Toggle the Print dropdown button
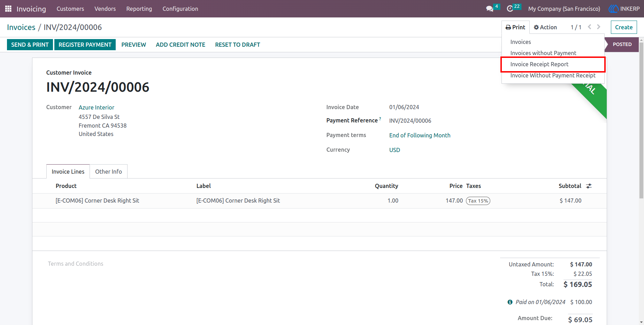This screenshot has width=644, height=325. click(515, 27)
